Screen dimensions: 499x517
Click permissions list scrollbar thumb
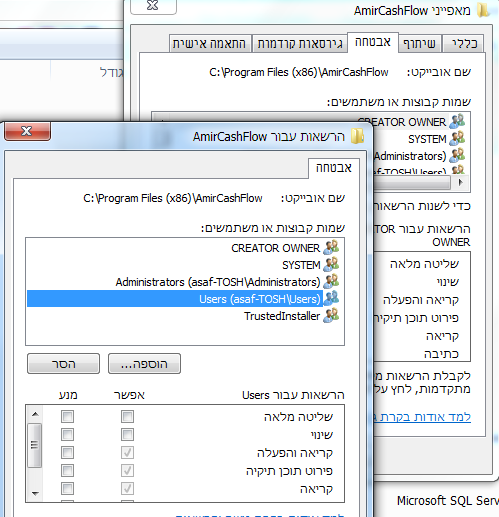coord(35,445)
